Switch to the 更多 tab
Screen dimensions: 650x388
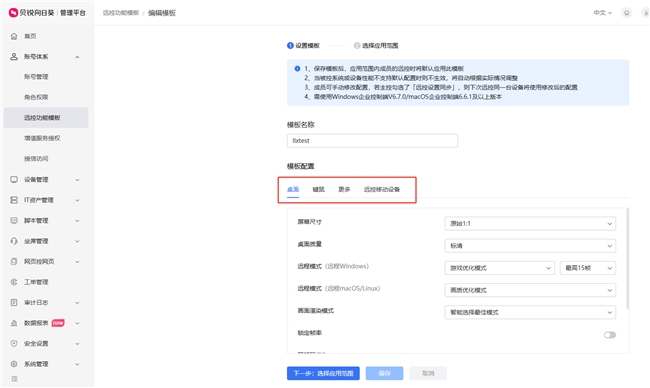(344, 189)
